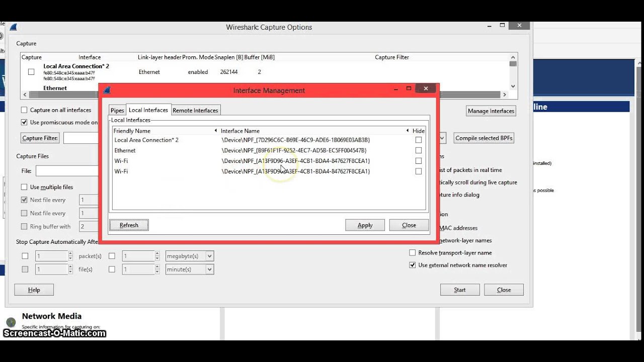Enable stop after file(s) checkbox
The image size is (644, 362).
click(25, 269)
